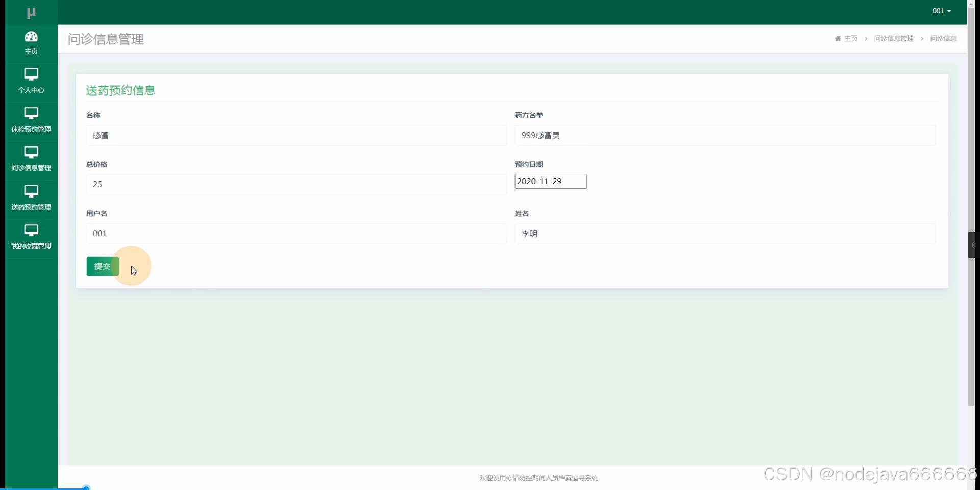Submit the form with 提交 button
The width and height of the screenshot is (980, 490).
coord(103,266)
